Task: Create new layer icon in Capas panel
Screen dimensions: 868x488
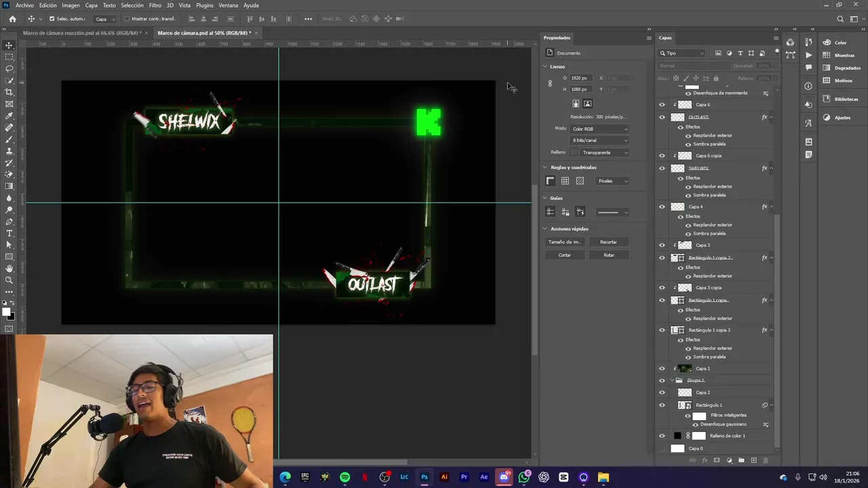Action: point(753,460)
